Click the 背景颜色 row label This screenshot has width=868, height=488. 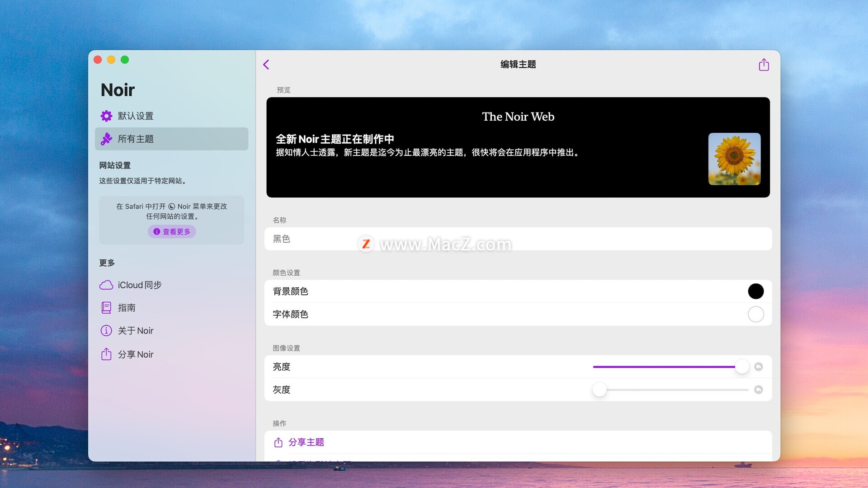pos(290,291)
